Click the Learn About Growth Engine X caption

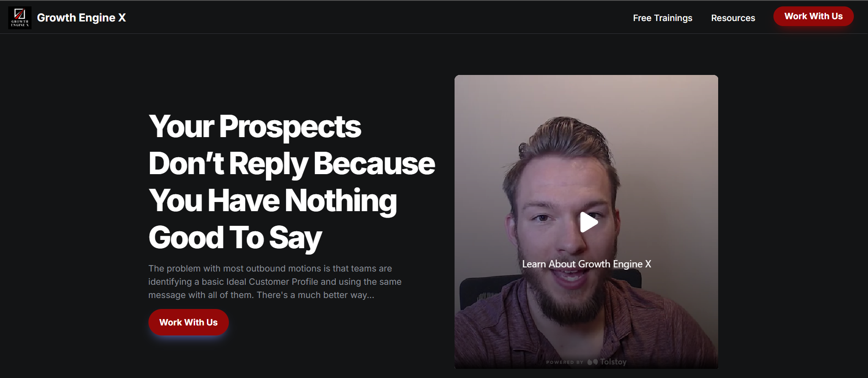pos(587,264)
